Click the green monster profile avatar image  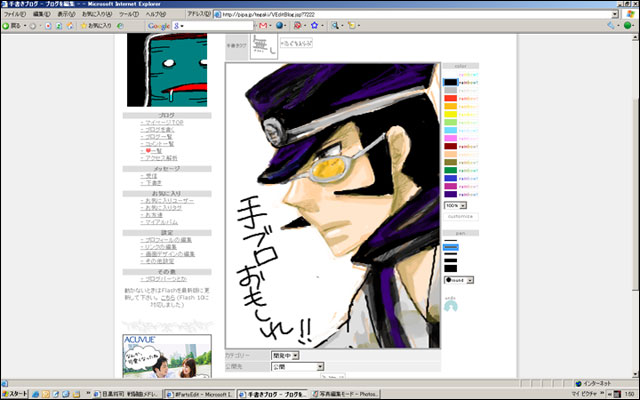[167, 70]
